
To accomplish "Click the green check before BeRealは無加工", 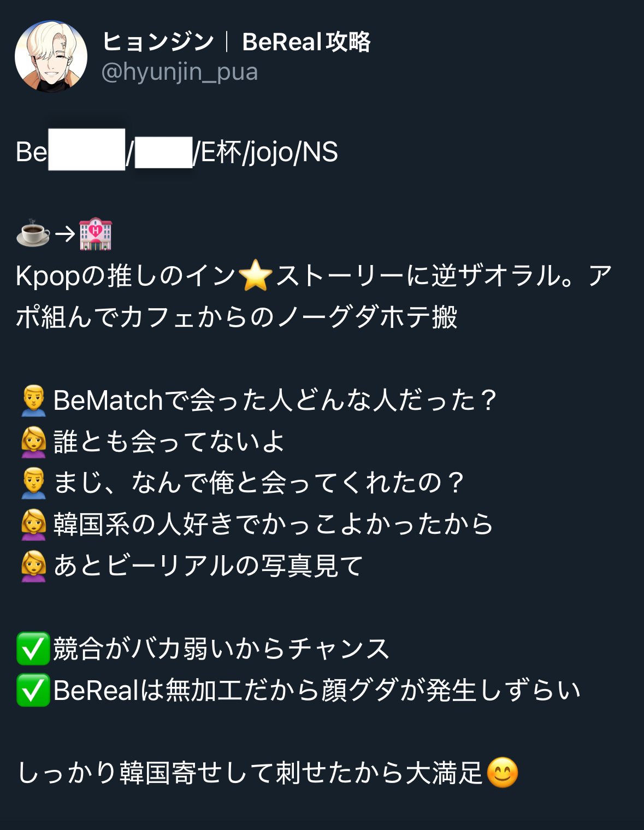I will (x=33, y=690).
